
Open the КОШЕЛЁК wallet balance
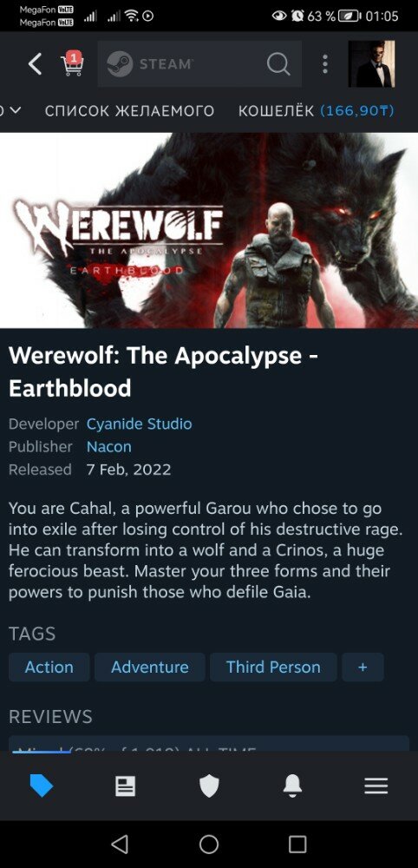tap(317, 111)
